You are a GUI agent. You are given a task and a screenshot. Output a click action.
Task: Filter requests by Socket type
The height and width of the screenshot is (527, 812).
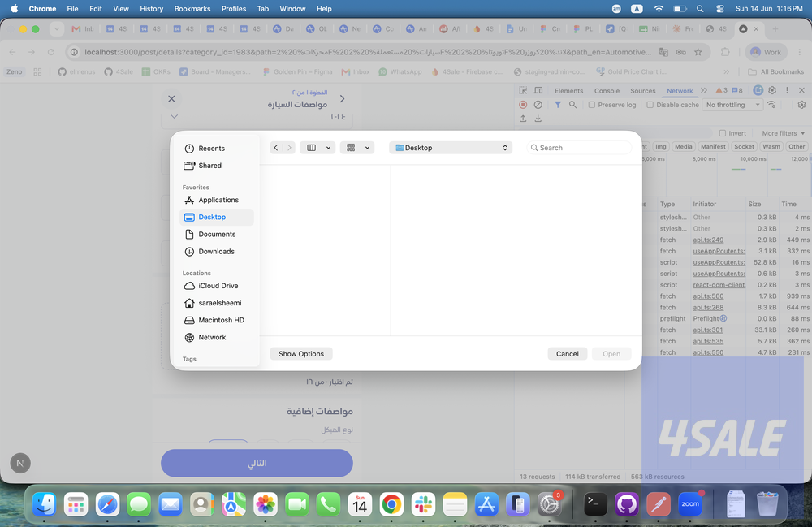744,146
